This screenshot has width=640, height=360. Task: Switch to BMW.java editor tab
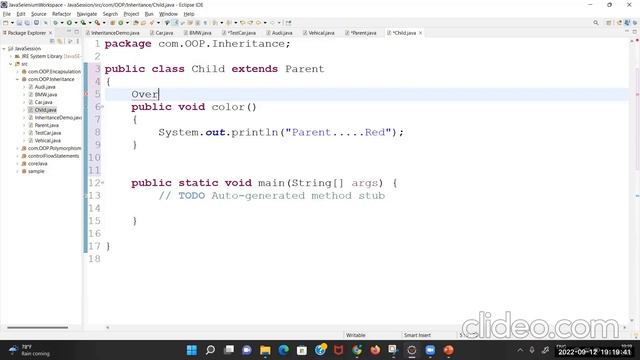pos(198,33)
